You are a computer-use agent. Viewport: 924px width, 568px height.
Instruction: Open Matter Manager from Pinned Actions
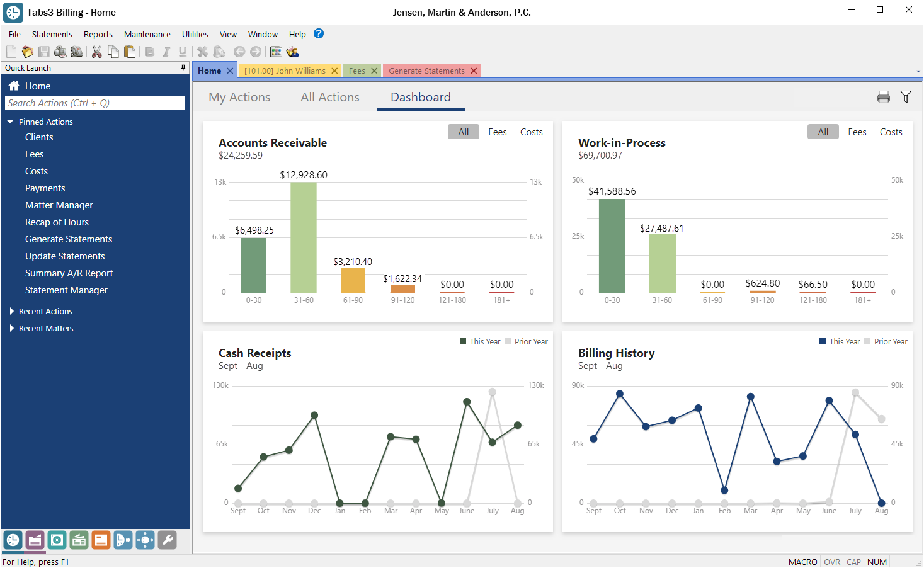pyautogui.click(x=59, y=205)
